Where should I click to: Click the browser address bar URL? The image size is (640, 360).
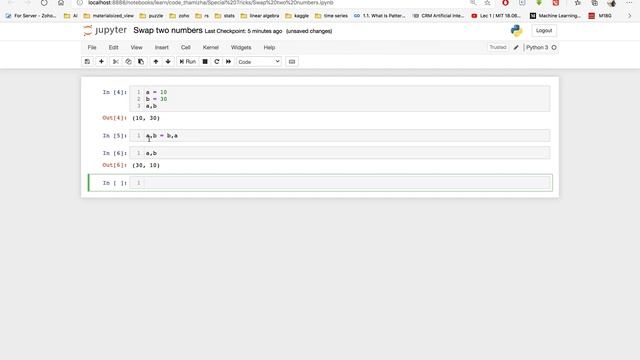pyautogui.click(x=211, y=2)
